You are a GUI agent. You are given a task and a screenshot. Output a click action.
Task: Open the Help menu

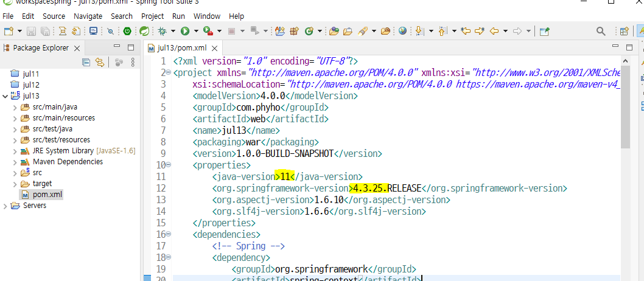(237, 16)
